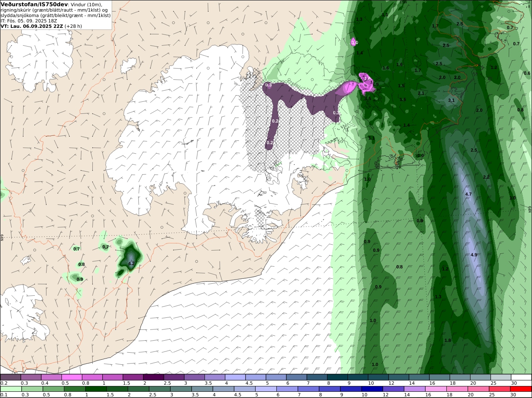Pick the red 30 swatch in the rain scale

click(x=522, y=389)
